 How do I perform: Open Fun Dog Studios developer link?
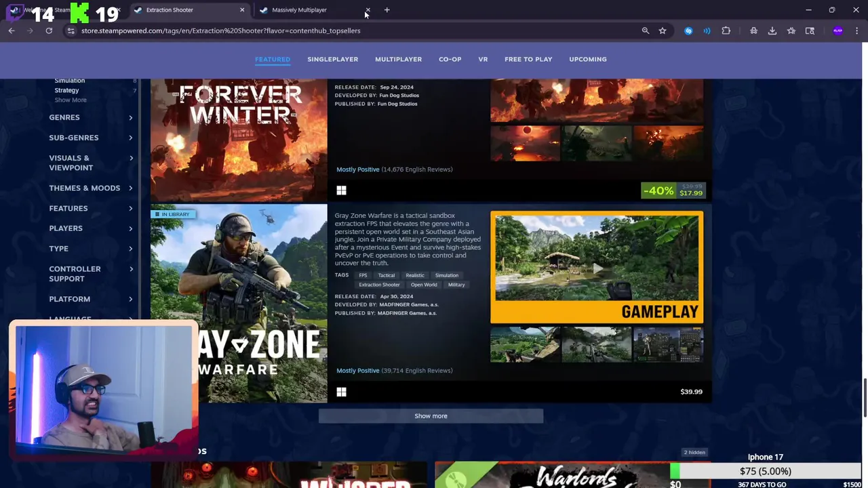399,96
